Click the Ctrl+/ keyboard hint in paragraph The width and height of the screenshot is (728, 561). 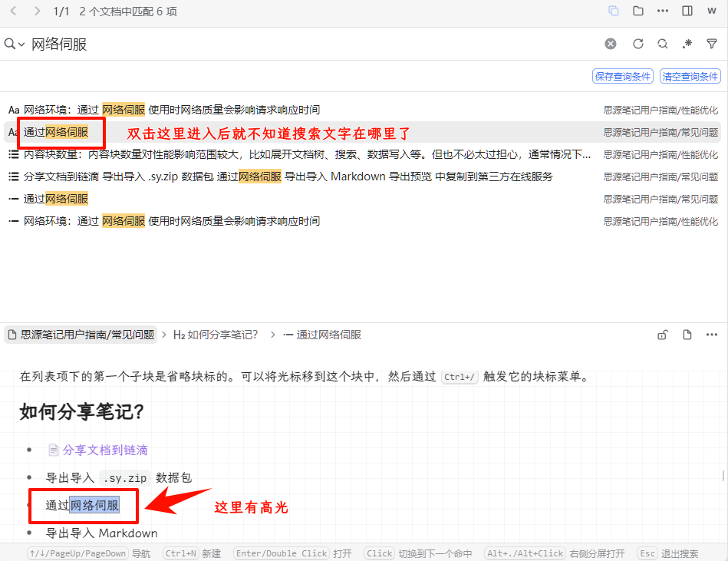460,377
